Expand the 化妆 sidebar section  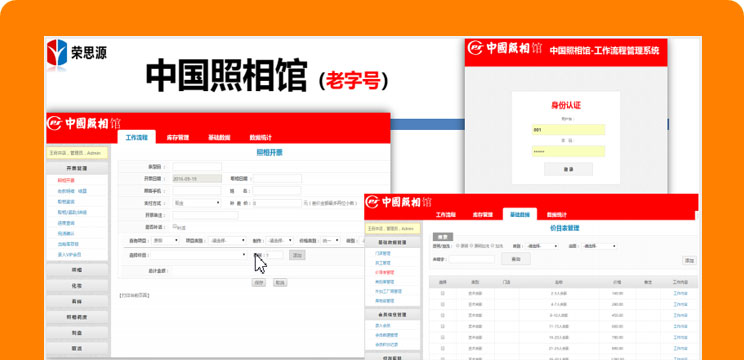[x=77, y=286]
